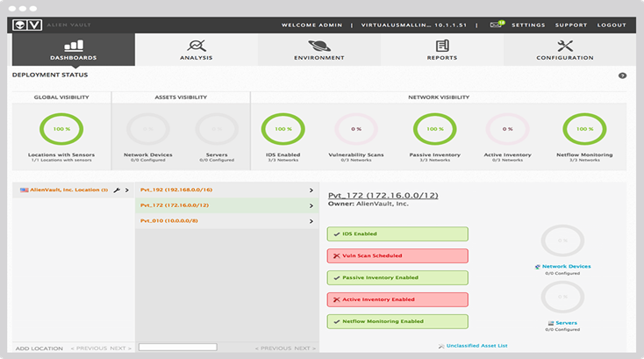Click the network search input field
Screen dimensions: 644x359
pos(178,348)
